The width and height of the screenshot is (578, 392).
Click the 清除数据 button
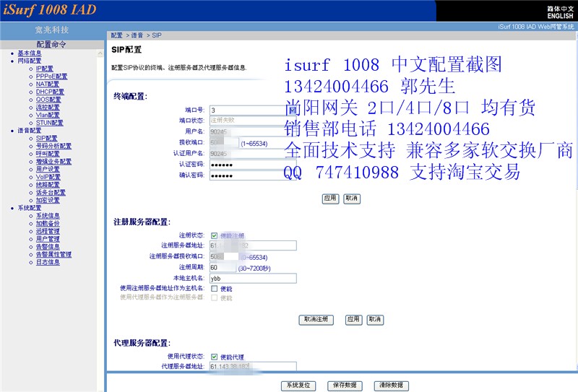point(391,386)
